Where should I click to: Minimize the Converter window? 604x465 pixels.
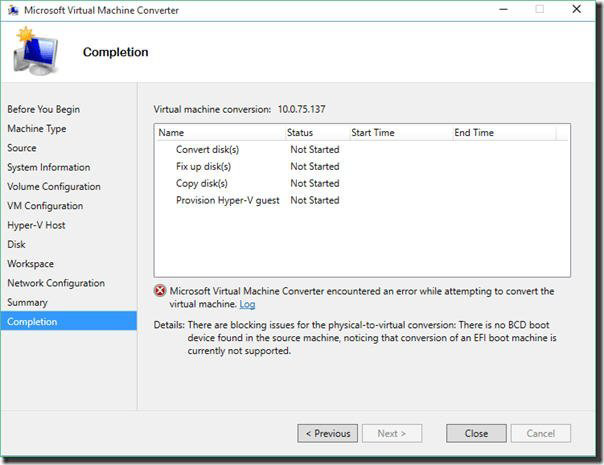[503, 9]
